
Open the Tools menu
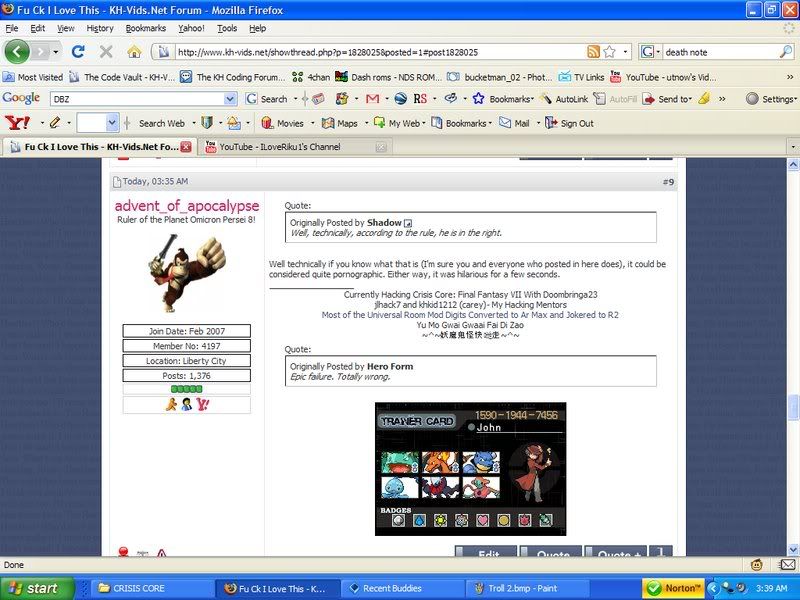[x=227, y=28]
